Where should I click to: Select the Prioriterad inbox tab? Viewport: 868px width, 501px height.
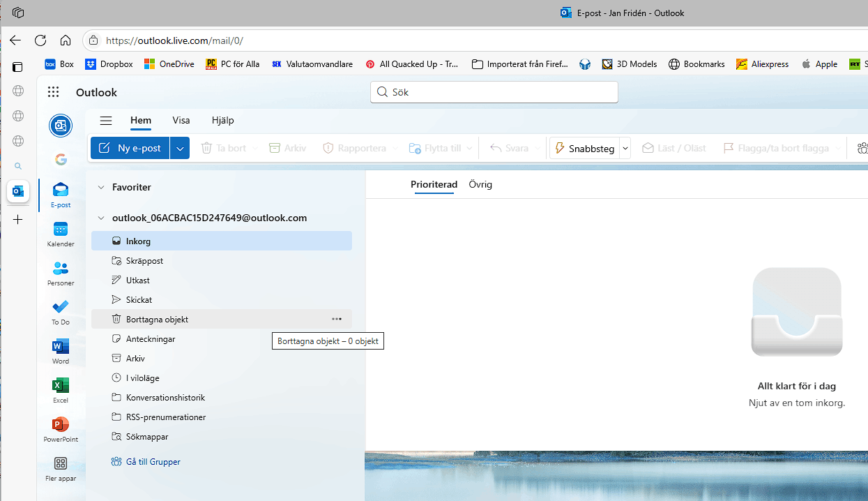click(434, 184)
